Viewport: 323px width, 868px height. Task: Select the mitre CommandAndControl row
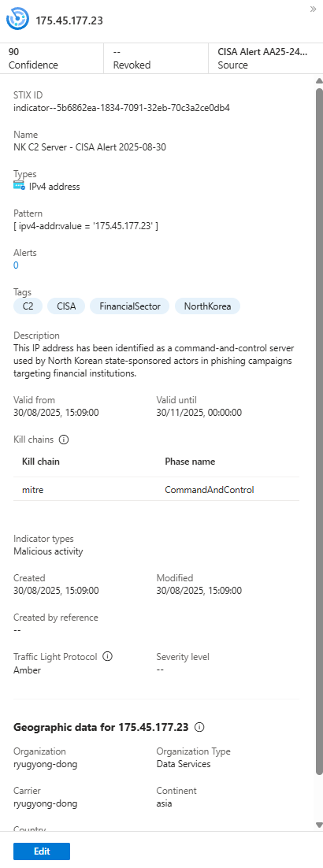[156, 489]
